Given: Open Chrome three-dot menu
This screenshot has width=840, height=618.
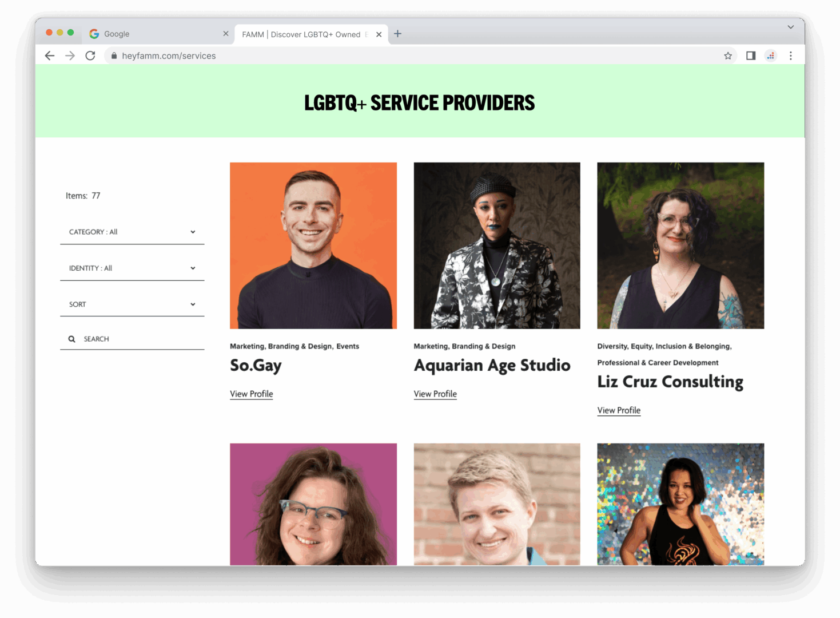Looking at the screenshot, I should [791, 56].
